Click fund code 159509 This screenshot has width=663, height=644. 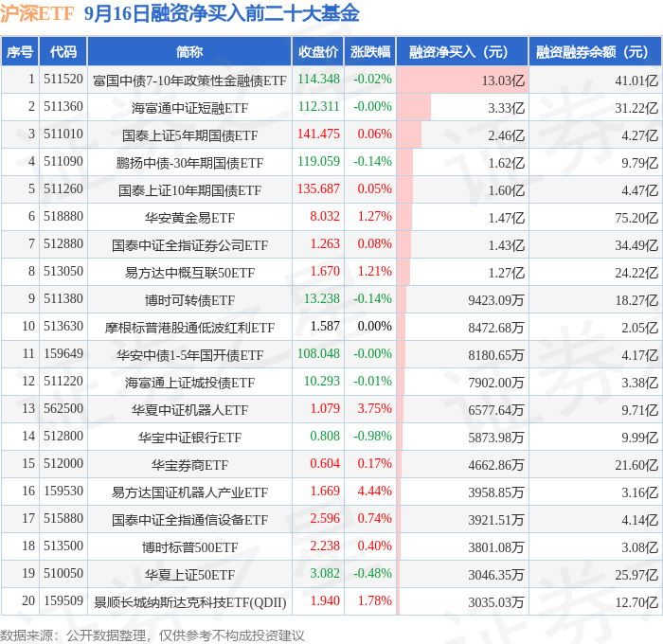click(63, 601)
